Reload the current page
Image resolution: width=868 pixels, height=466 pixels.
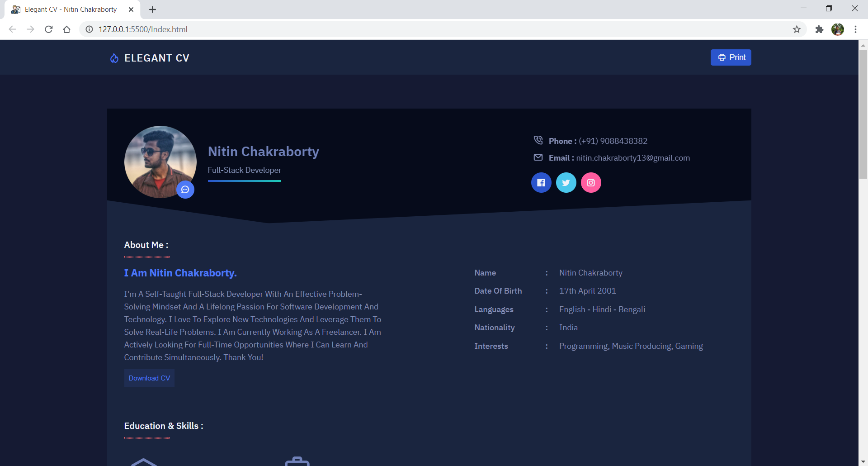(49, 29)
